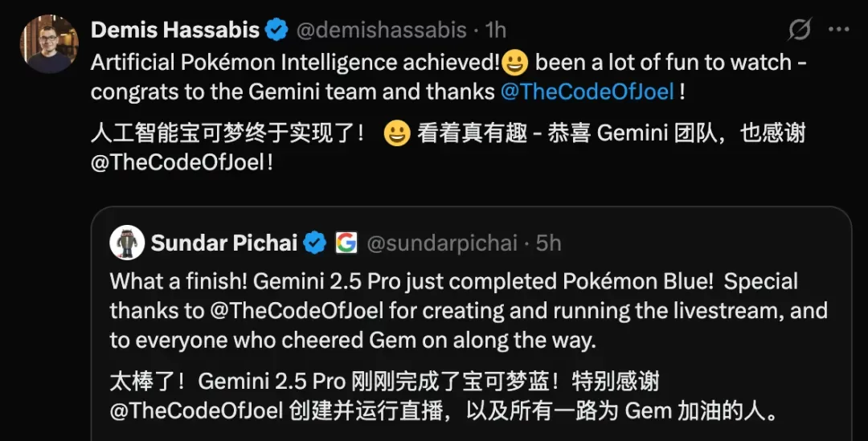This screenshot has height=441, width=868.
Task: Click the smiley emoji in Chinese translation
Action: pyautogui.click(x=397, y=133)
